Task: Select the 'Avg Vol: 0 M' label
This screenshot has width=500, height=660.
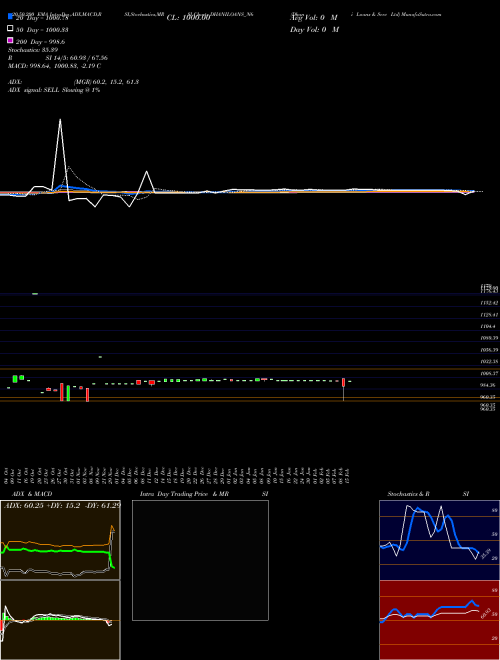Action: (314, 18)
